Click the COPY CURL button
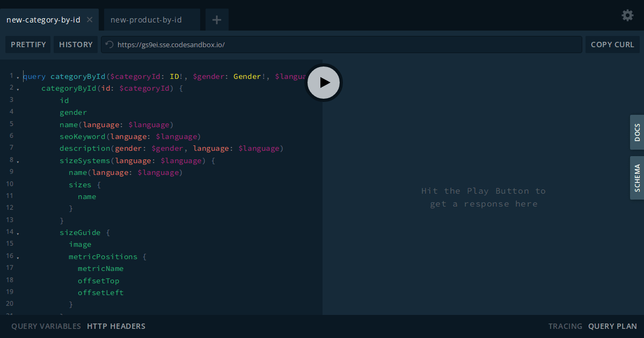This screenshot has width=644, height=338. (x=612, y=45)
